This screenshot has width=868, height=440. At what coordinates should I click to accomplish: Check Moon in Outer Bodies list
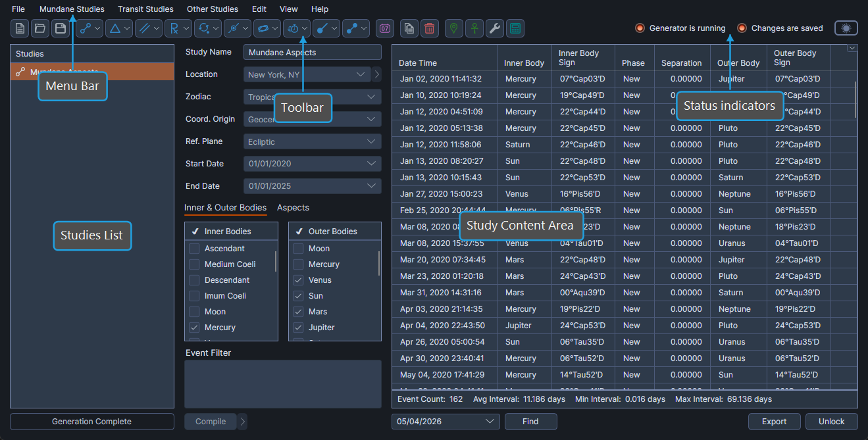click(x=298, y=249)
